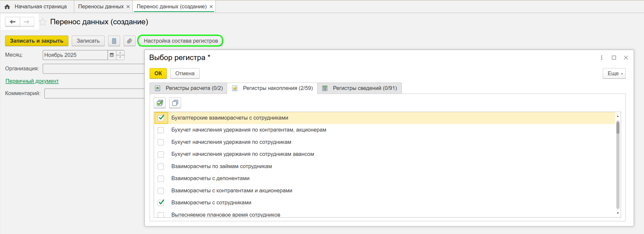Click the Организация input field

(94, 69)
